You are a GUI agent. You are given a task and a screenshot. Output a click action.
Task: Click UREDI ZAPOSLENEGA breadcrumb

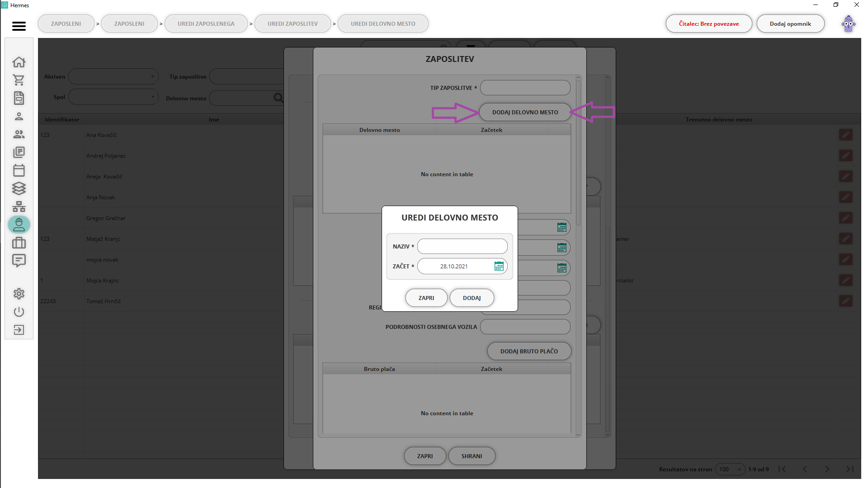coord(206,24)
